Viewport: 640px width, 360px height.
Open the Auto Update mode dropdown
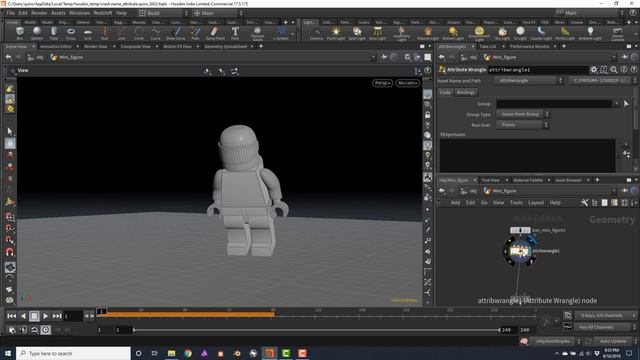(616, 341)
